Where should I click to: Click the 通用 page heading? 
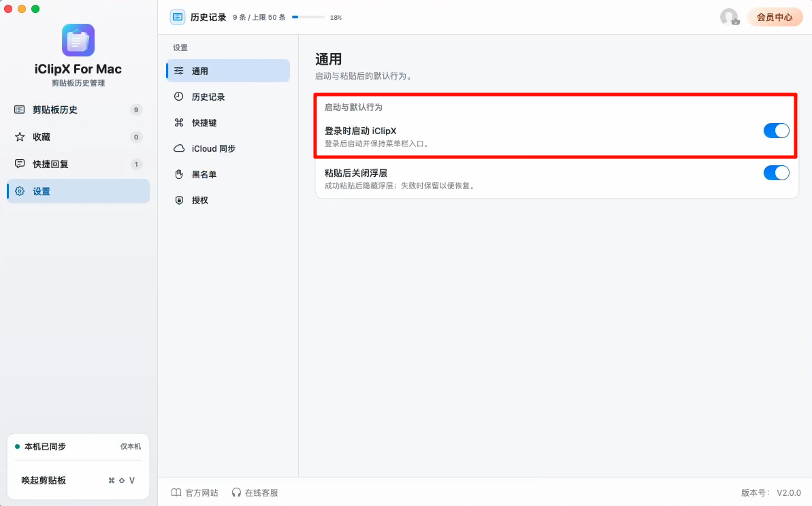[x=328, y=59]
